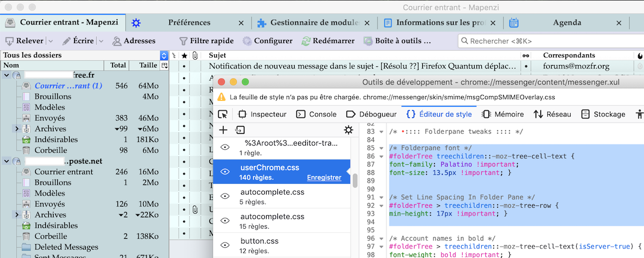Create a new style sheet with plus icon

[x=224, y=130]
